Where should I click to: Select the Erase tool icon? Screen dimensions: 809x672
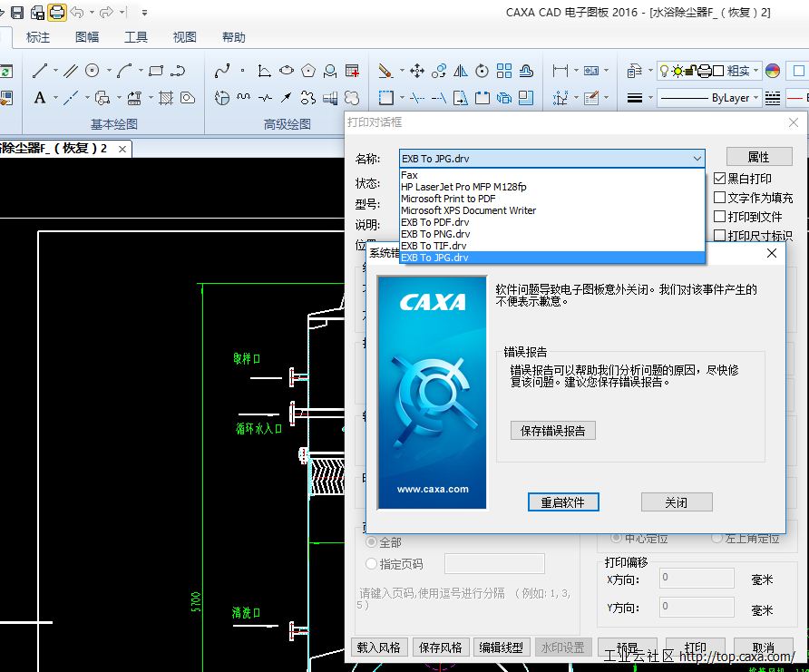pos(385,71)
